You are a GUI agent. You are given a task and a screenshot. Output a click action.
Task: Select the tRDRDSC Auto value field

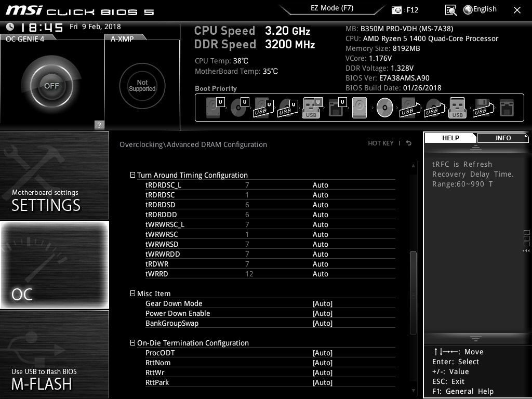(320, 195)
